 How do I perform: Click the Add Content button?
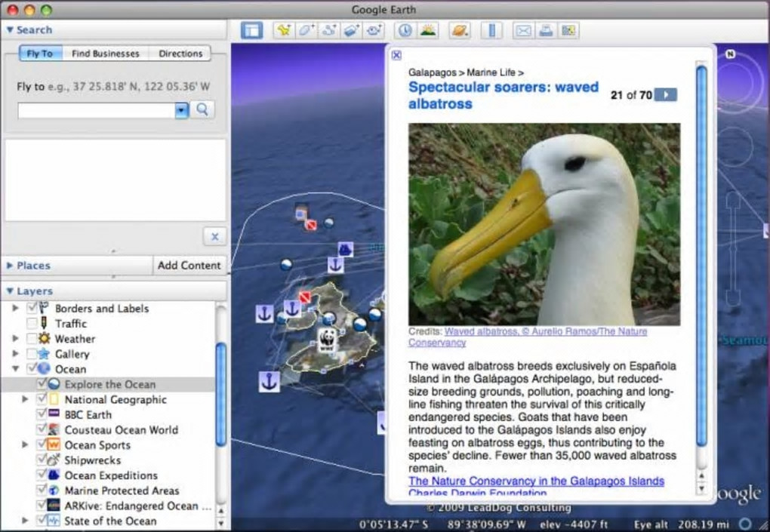click(189, 266)
